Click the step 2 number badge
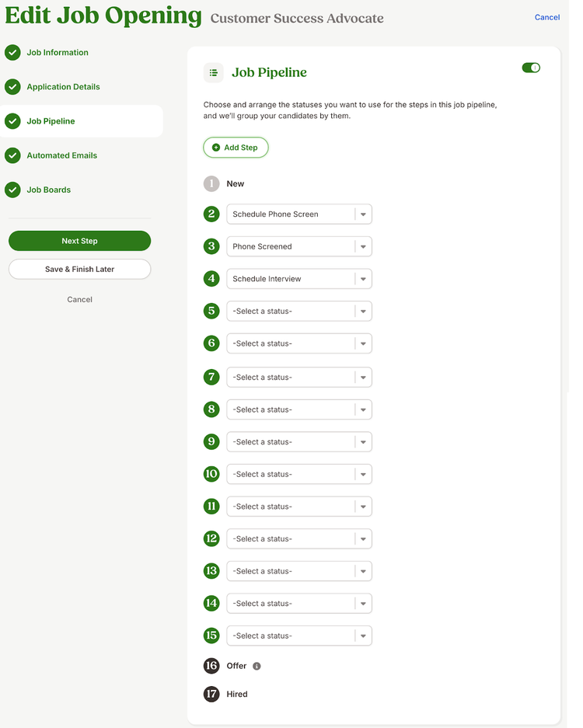The height and width of the screenshot is (728, 583). (211, 214)
